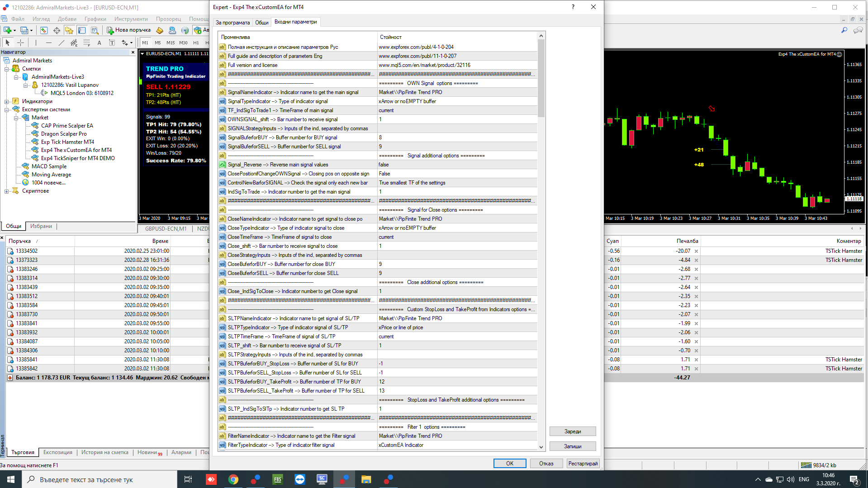868x488 pixels.
Task: Open the Data Window crosshair-target icon
Action: click(57, 30)
